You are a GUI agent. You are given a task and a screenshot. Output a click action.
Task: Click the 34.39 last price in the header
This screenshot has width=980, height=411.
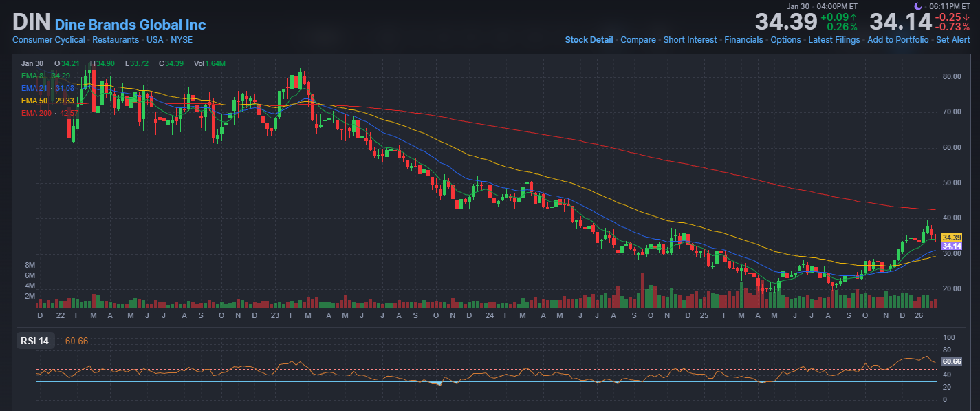(x=786, y=21)
